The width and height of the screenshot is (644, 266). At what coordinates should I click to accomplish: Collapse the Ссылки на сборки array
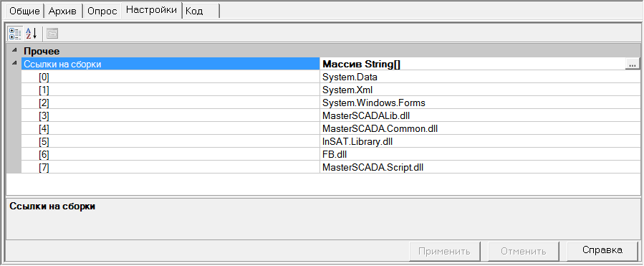coord(14,63)
